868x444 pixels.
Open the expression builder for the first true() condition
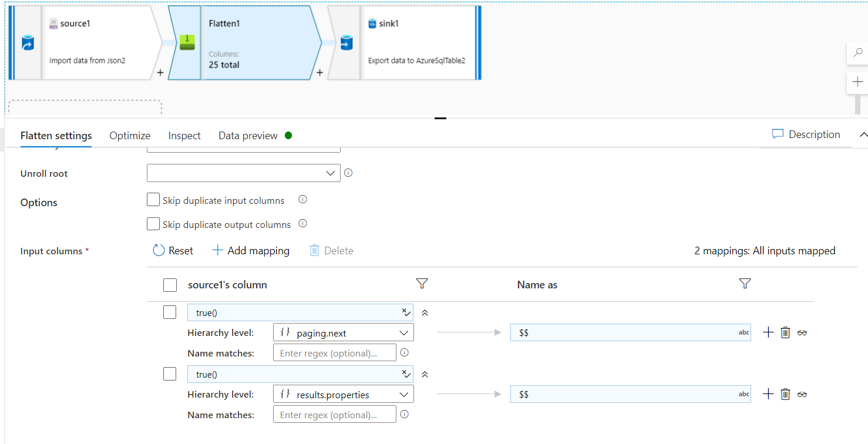[405, 312]
